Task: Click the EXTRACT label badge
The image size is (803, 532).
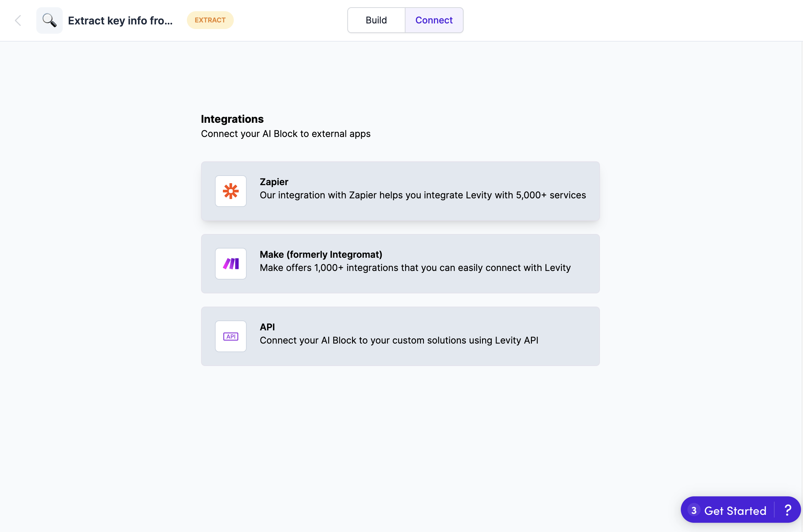Action: coord(210,20)
